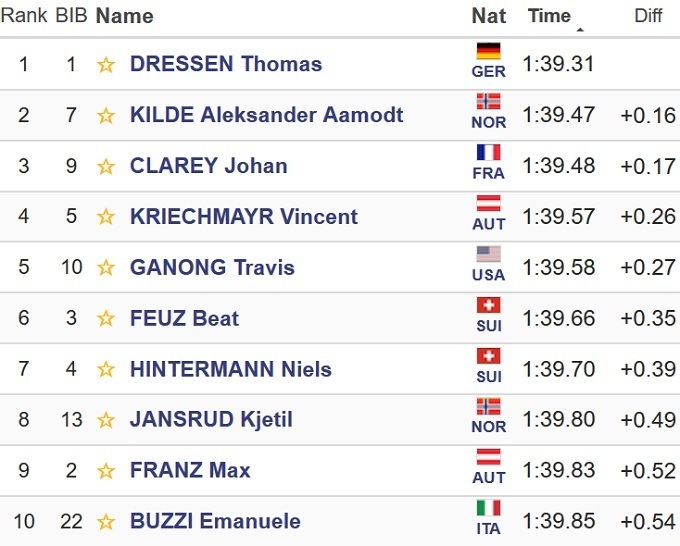Open DRESSEN Thomas athlete profile
Image resolution: width=680 pixels, height=546 pixels.
pyautogui.click(x=226, y=64)
